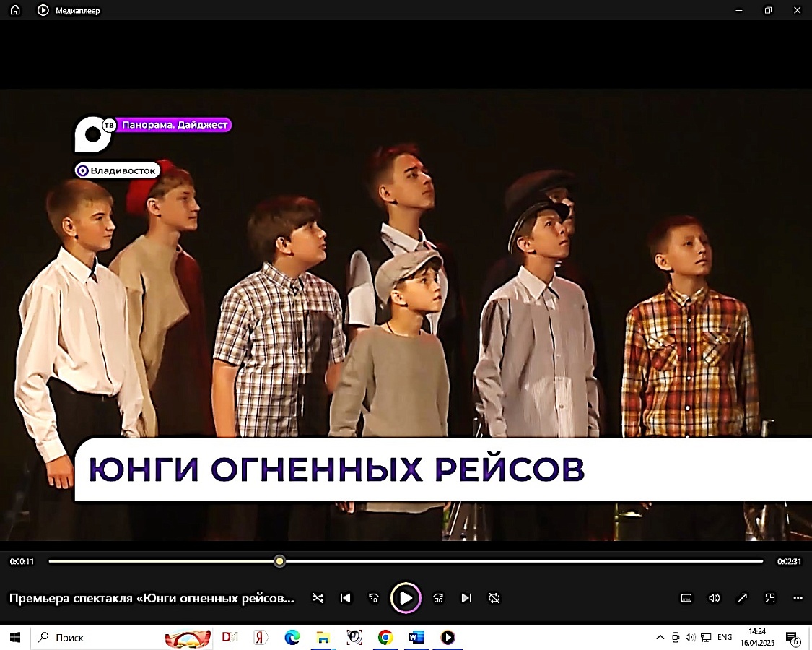Switch to mini player mode
The height and width of the screenshot is (650, 812).
pos(770,598)
